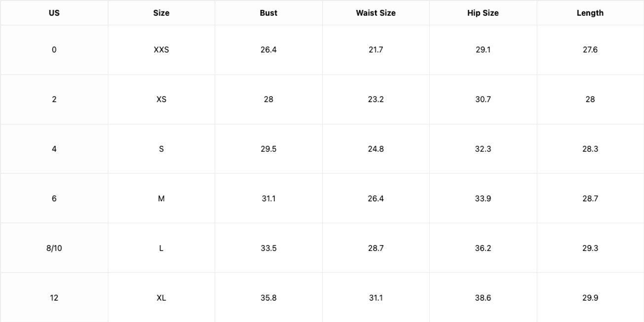Click the size S cell
644x322 pixels.
[161, 149]
